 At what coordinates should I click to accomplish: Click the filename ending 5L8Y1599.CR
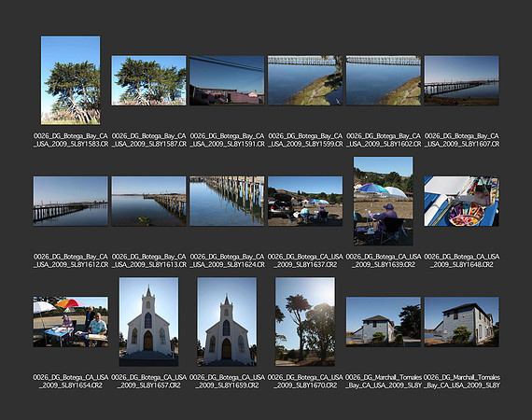coord(305,140)
